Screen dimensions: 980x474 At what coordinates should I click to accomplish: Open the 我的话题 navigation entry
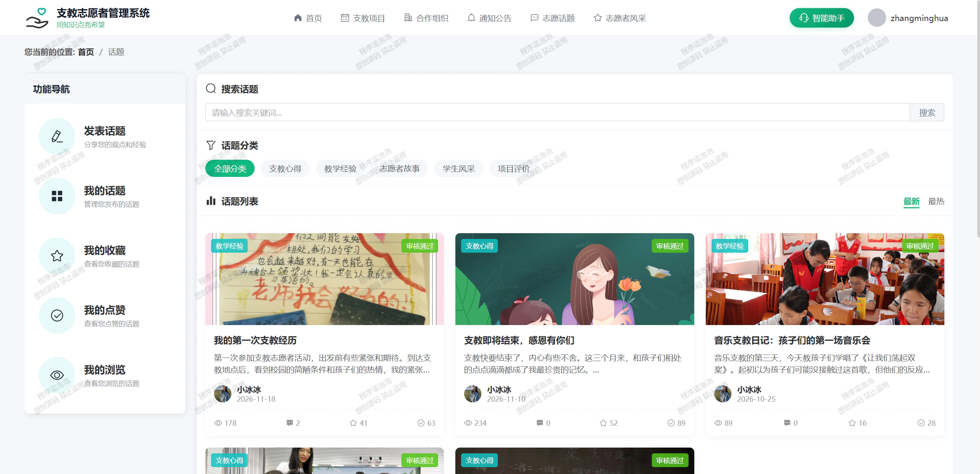[x=105, y=196]
